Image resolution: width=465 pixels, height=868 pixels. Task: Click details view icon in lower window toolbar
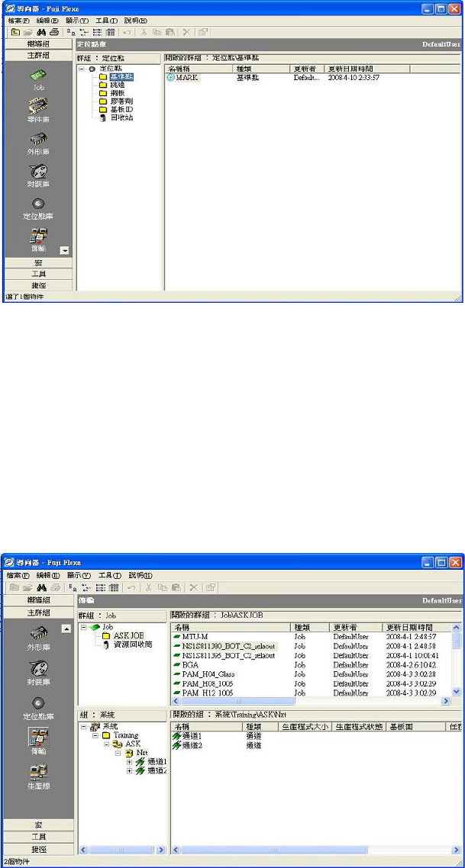click(x=114, y=587)
